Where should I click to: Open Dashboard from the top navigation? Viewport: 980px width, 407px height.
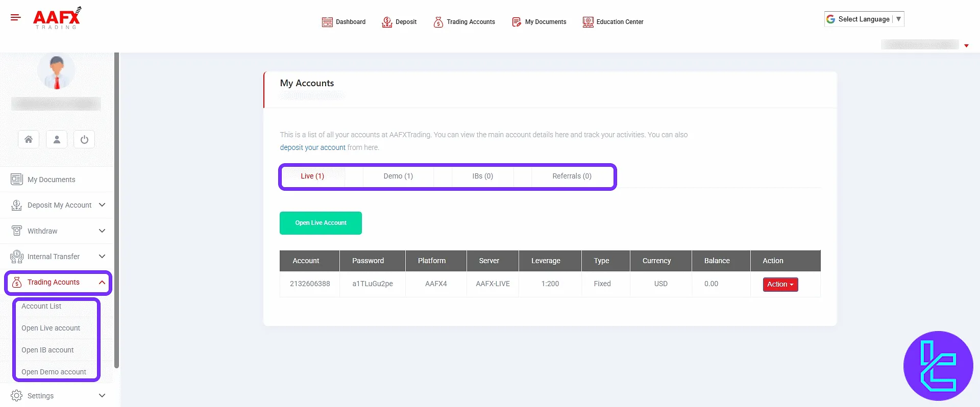click(344, 22)
